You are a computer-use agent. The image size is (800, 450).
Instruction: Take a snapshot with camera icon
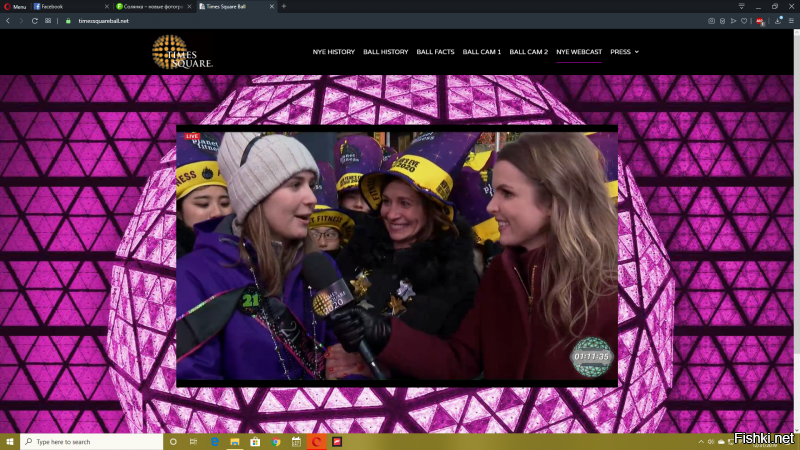(x=711, y=21)
